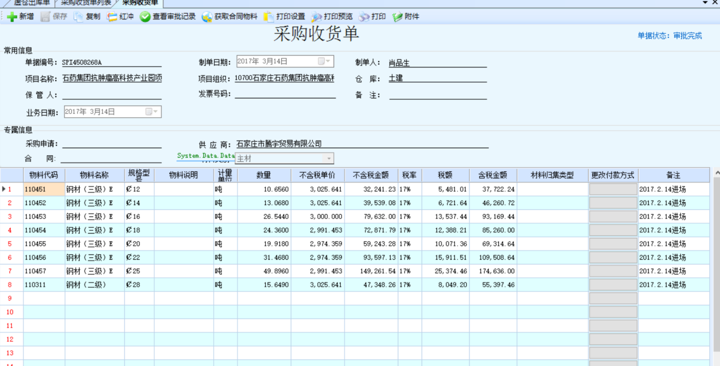Image resolution: width=720 pixels, height=366 pixels.
Task: Open the tab list dropdown arrow at top right
Action: point(705,3)
